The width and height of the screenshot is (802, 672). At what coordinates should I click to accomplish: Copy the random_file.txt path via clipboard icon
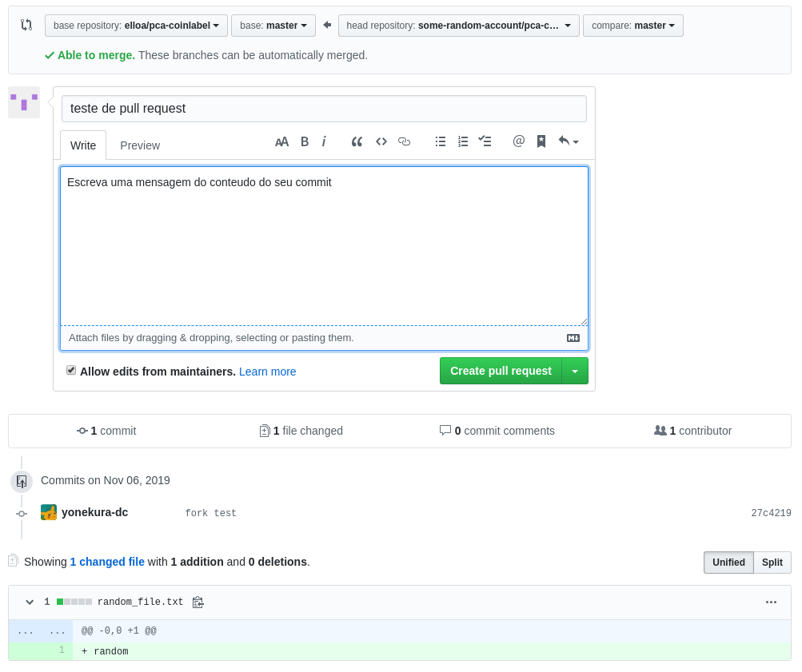tap(198, 602)
